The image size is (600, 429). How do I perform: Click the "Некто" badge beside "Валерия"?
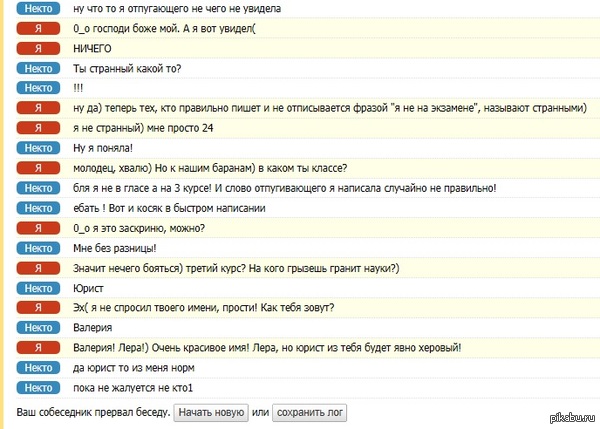[x=39, y=328]
